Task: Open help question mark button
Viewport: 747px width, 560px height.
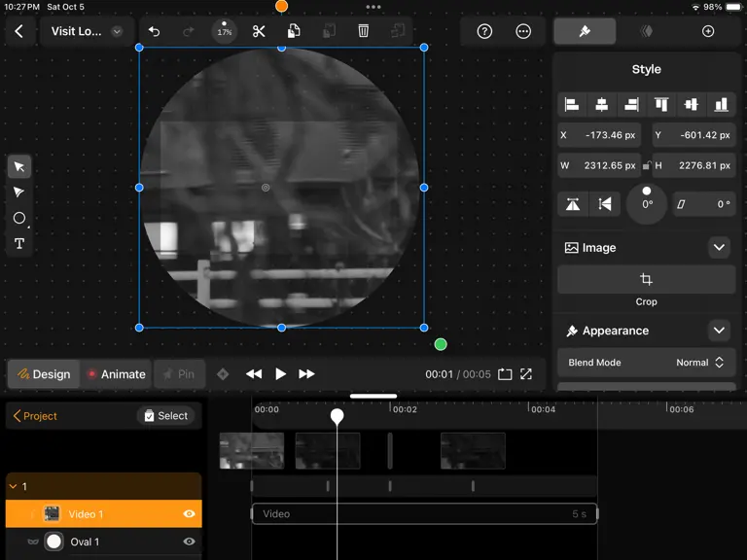Action: coord(484,31)
